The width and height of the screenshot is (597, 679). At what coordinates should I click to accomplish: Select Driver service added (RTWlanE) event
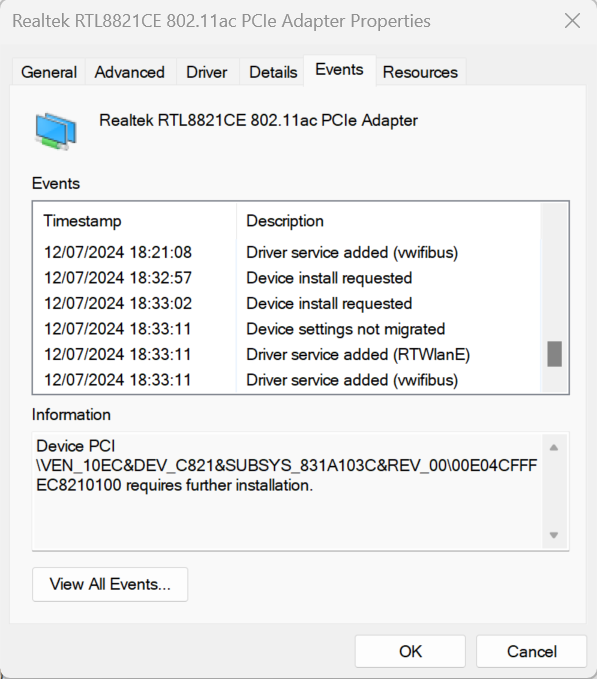pos(287,355)
